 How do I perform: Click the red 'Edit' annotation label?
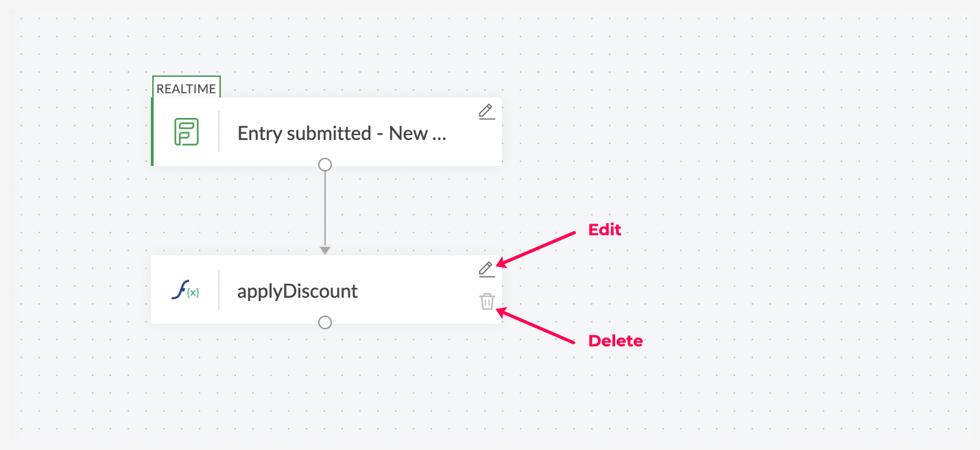coord(604,230)
